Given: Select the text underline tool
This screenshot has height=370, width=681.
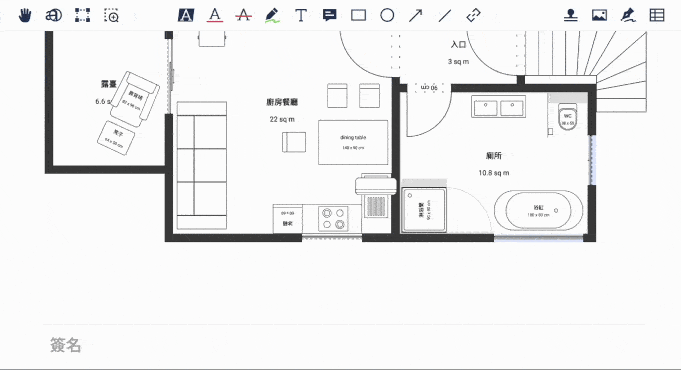Looking at the screenshot, I should tap(215, 16).
